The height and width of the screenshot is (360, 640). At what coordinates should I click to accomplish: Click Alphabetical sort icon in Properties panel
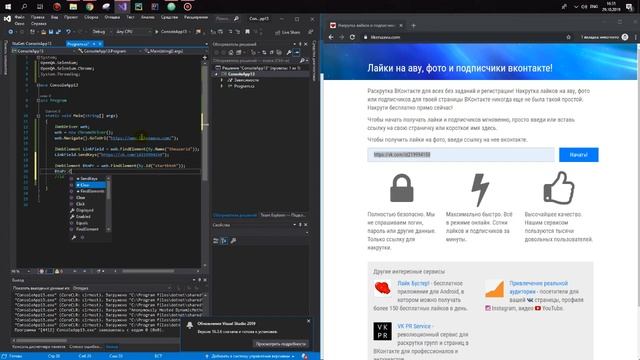coord(224,241)
